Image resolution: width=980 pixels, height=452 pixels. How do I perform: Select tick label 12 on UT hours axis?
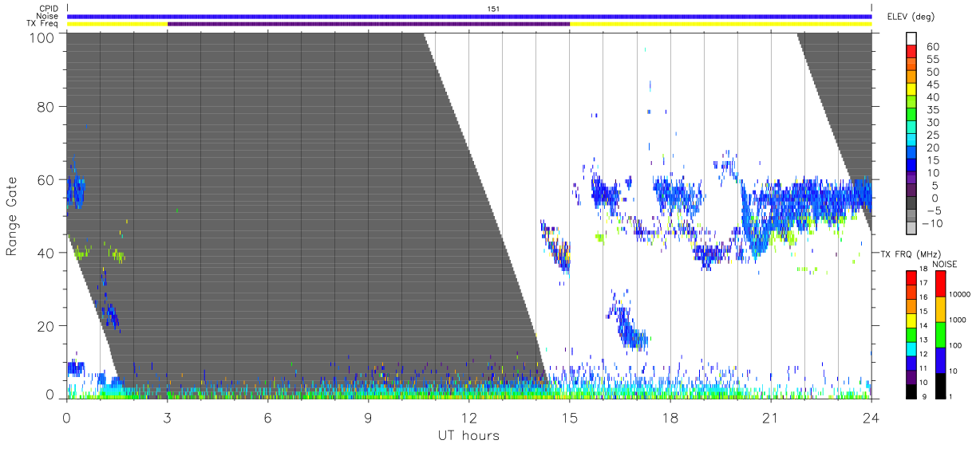pyautogui.click(x=468, y=417)
